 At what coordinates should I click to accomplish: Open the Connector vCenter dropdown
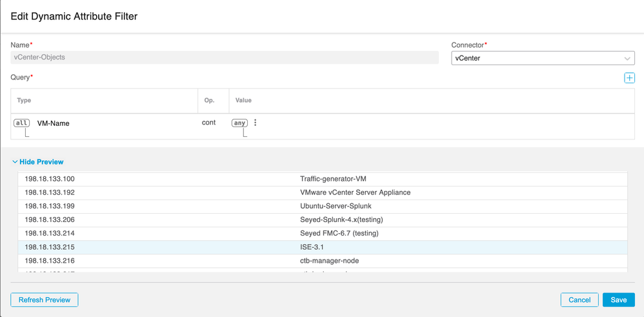pyautogui.click(x=543, y=58)
